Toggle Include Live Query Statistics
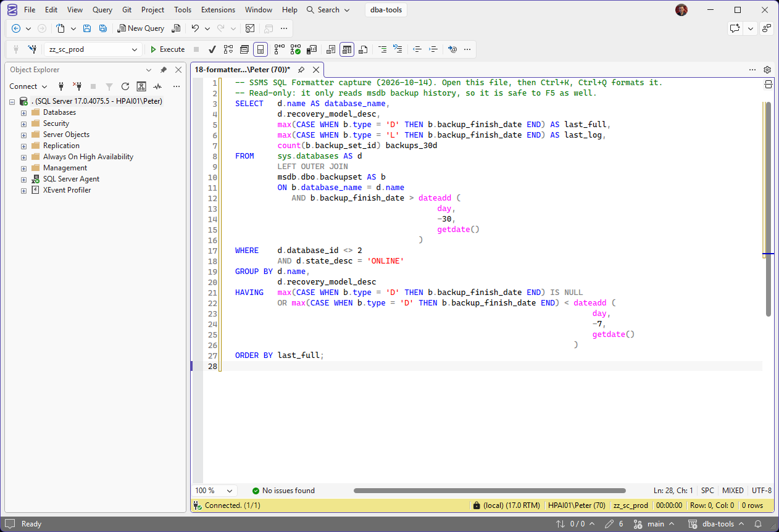This screenshot has height=532, width=779. tap(296, 49)
